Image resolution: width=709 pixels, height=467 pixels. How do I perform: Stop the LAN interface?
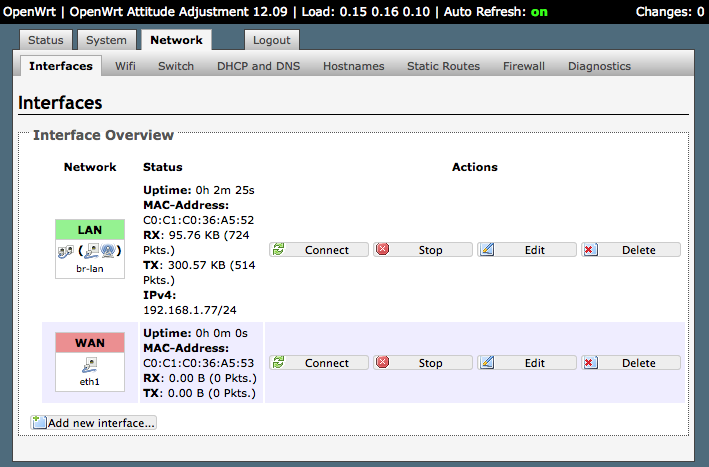[x=423, y=250]
